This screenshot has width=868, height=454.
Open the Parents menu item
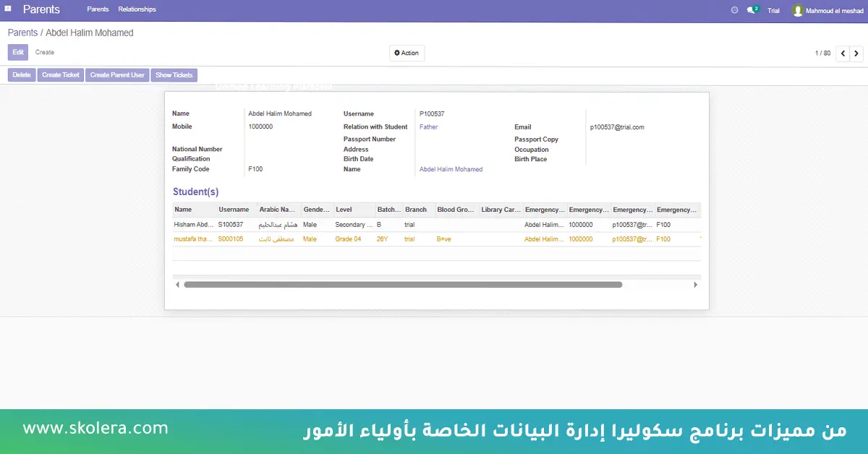pyautogui.click(x=98, y=9)
